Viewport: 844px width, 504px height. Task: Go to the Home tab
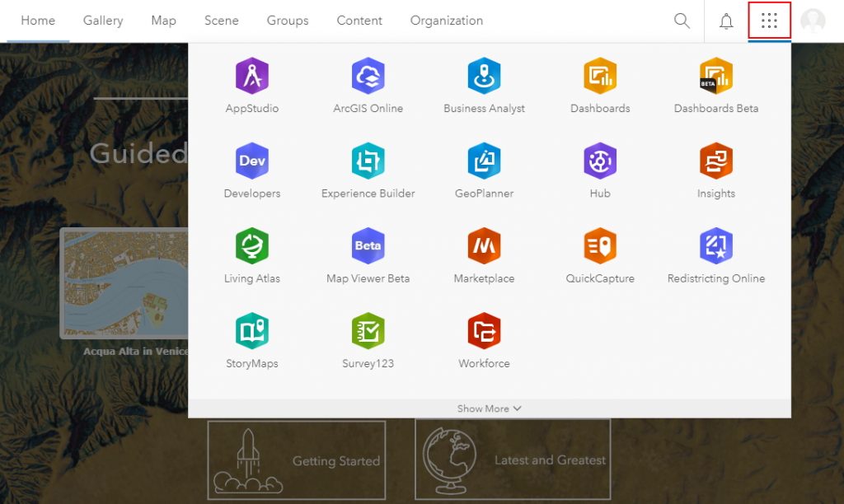38,21
